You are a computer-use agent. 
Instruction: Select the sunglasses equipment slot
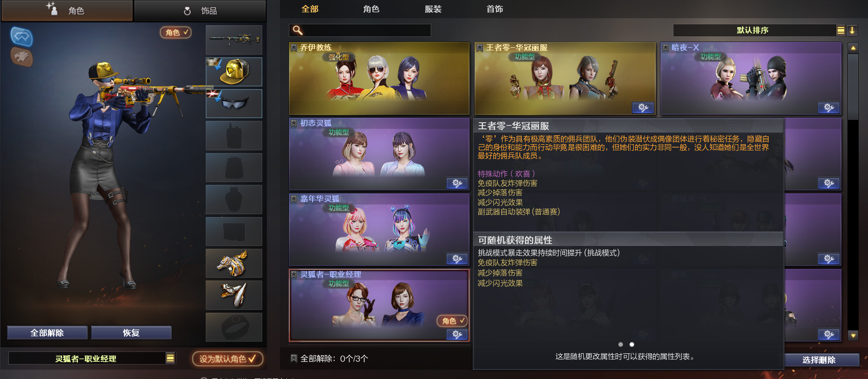(234, 104)
